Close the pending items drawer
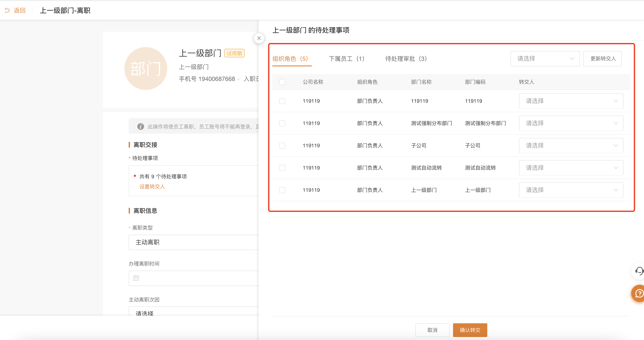The height and width of the screenshot is (340, 644). point(259,38)
